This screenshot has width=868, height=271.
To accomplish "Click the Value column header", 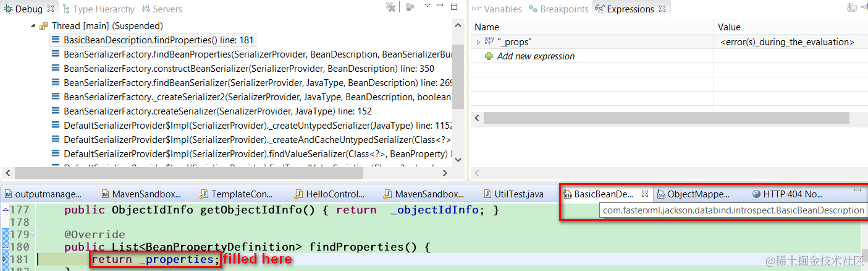I will tap(791, 27).
